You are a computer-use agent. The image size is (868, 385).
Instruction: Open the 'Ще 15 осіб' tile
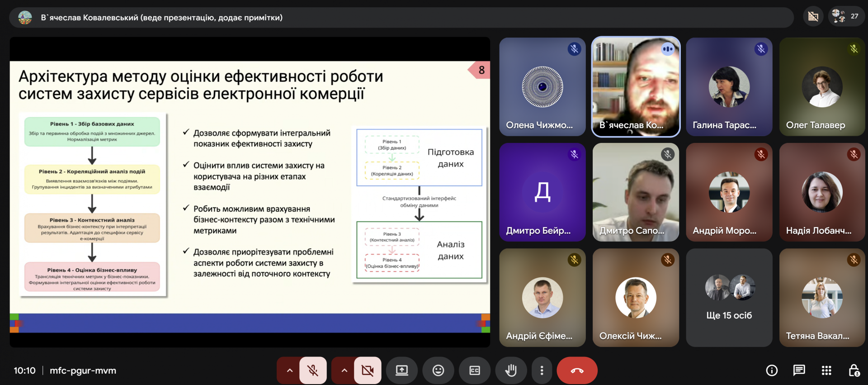pyautogui.click(x=729, y=298)
